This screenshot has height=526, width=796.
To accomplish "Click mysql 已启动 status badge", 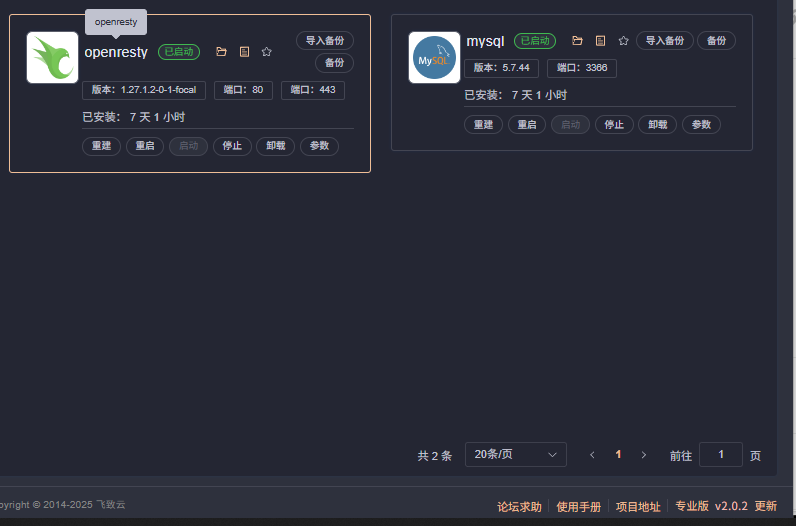I will tap(535, 41).
